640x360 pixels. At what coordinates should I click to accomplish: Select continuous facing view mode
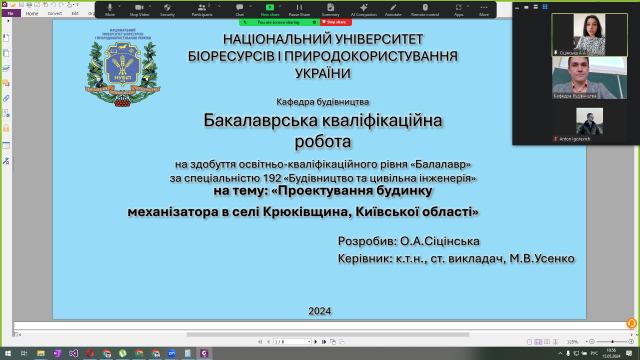point(556,342)
